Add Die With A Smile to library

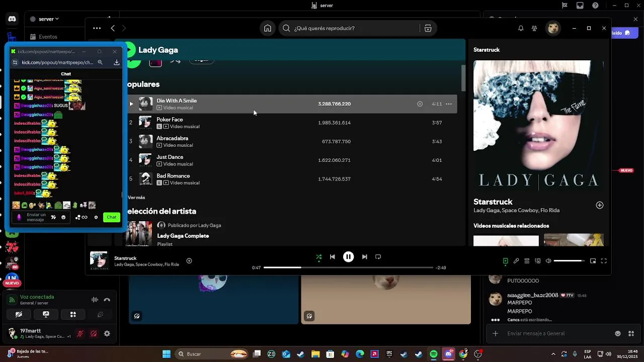click(420, 104)
